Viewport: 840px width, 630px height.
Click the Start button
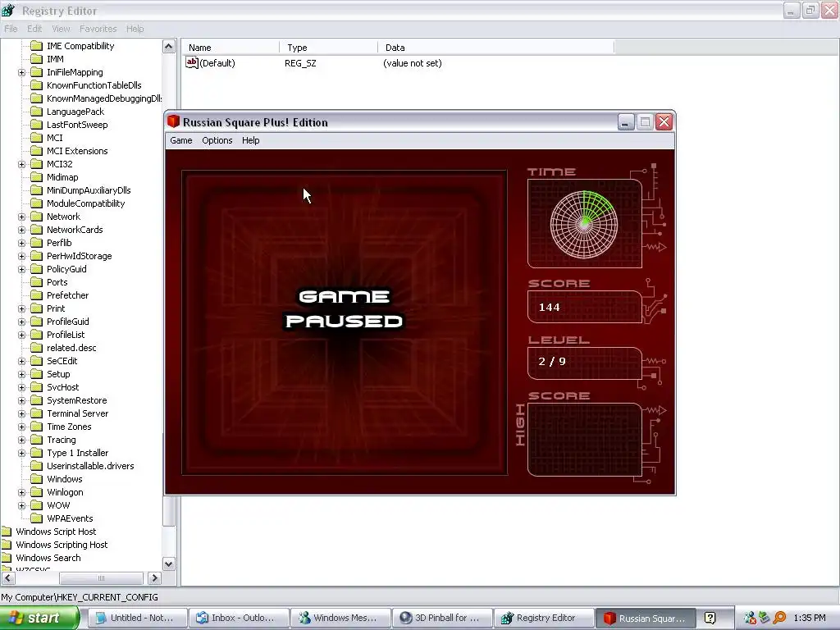coord(39,619)
